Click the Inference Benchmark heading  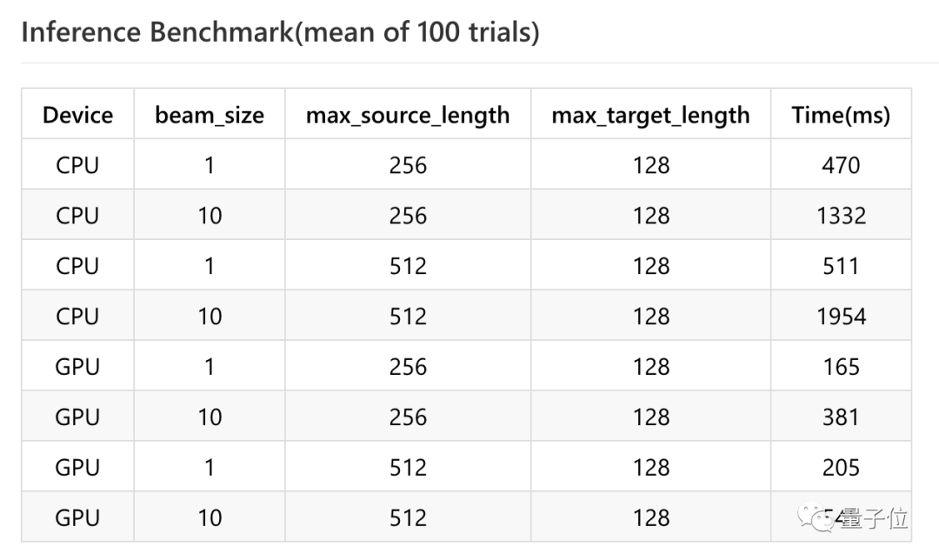point(280,32)
